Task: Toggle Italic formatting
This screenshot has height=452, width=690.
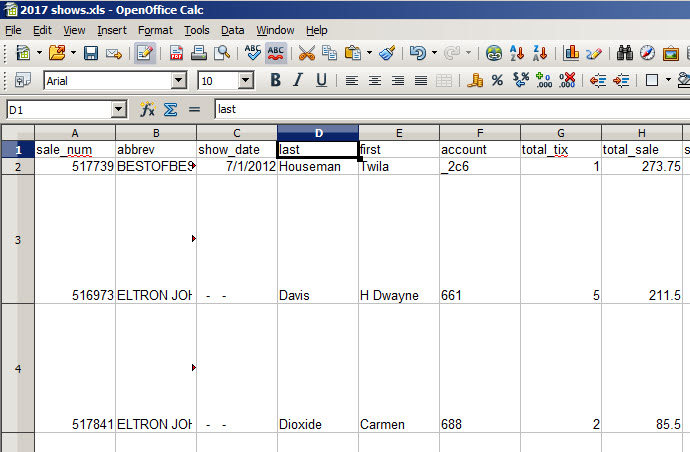Action: (298, 80)
